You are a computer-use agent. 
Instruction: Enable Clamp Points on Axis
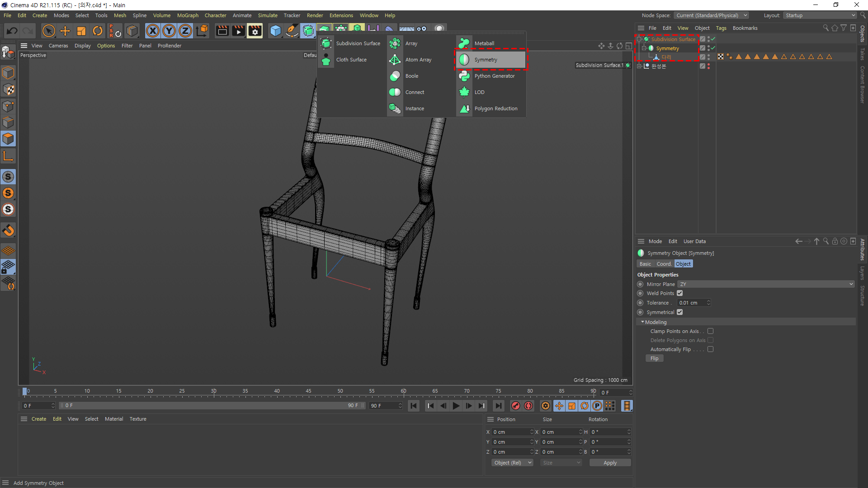click(x=710, y=331)
